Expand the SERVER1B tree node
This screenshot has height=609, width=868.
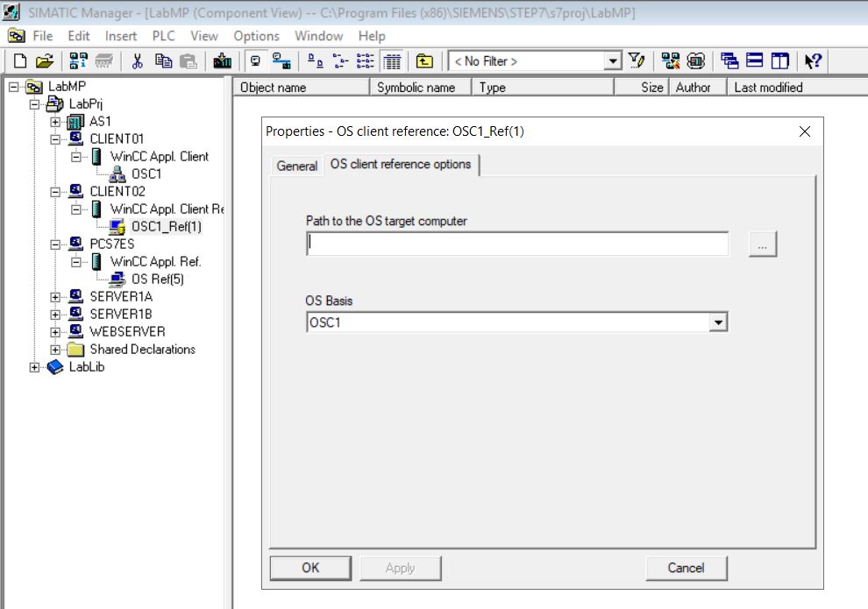(x=55, y=315)
